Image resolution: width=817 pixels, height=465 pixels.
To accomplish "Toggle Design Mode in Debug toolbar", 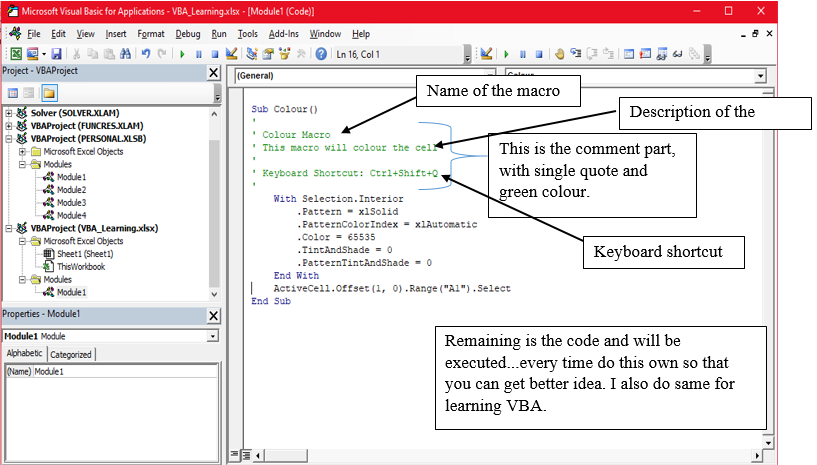I will pyautogui.click(x=486, y=54).
